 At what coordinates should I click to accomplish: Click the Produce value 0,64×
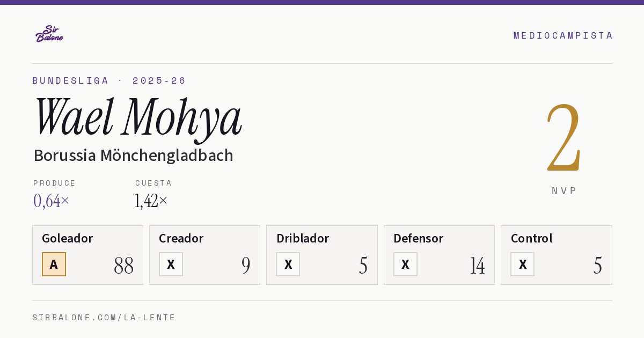(52, 201)
